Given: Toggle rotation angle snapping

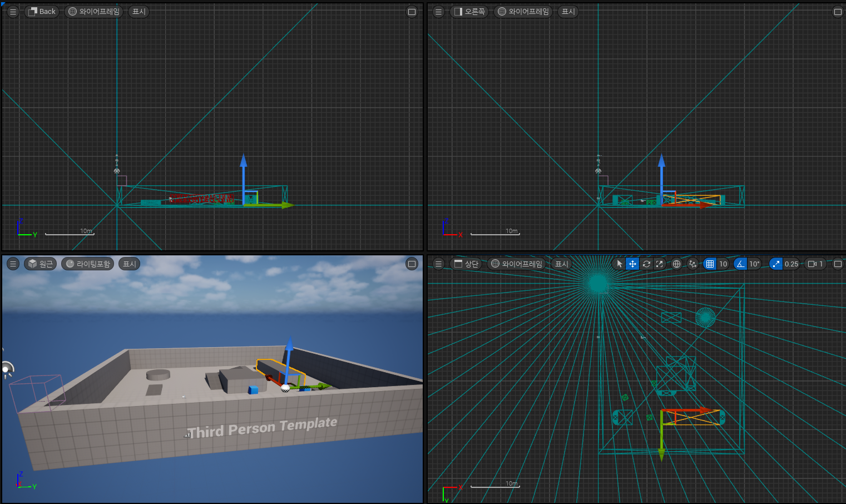Looking at the screenshot, I should [740, 264].
